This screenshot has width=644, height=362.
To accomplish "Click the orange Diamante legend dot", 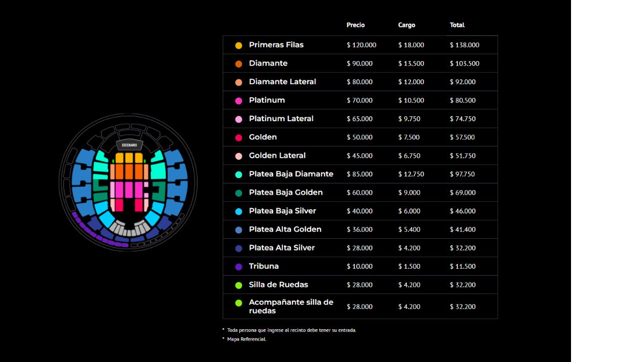I will (x=239, y=64).
